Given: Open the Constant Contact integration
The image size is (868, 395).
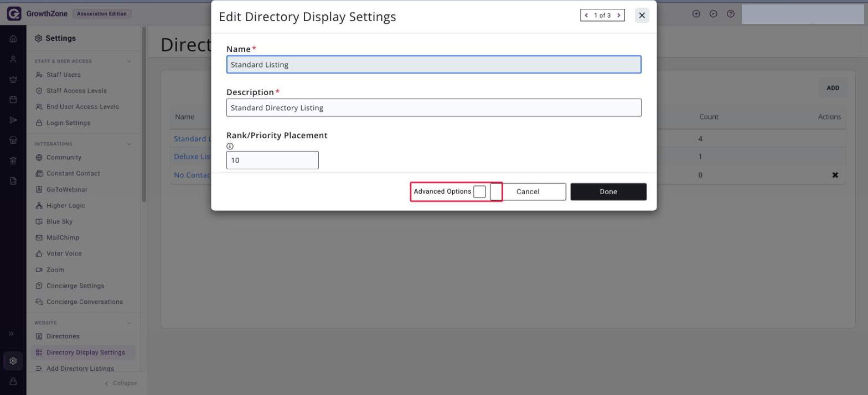Looking at the screenshot, I should pyautogui.click(x=73, y=174).
